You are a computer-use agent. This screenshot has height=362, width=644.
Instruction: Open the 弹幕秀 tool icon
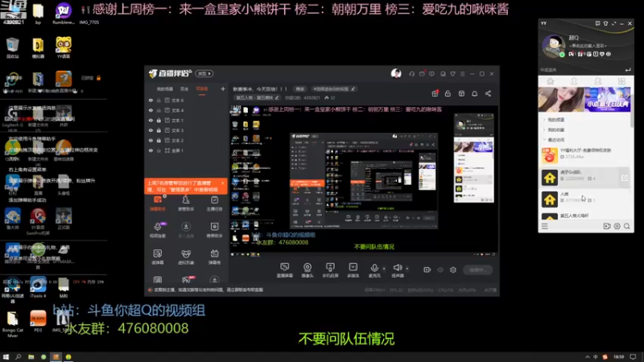tap(214, 257)
